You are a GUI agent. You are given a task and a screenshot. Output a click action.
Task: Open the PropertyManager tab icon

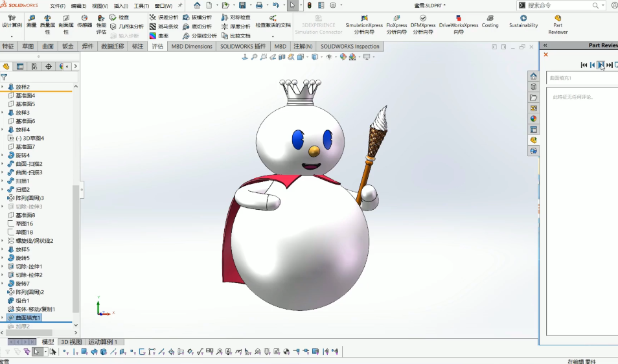(20, 67)
